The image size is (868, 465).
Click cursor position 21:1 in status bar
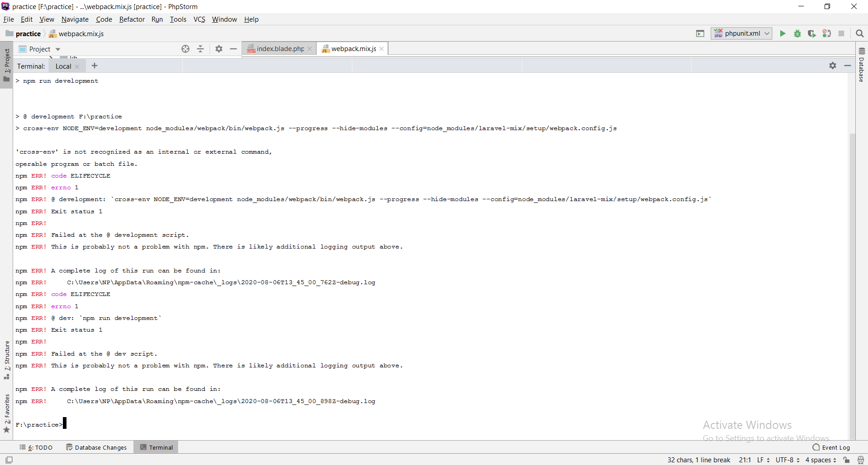745,460
